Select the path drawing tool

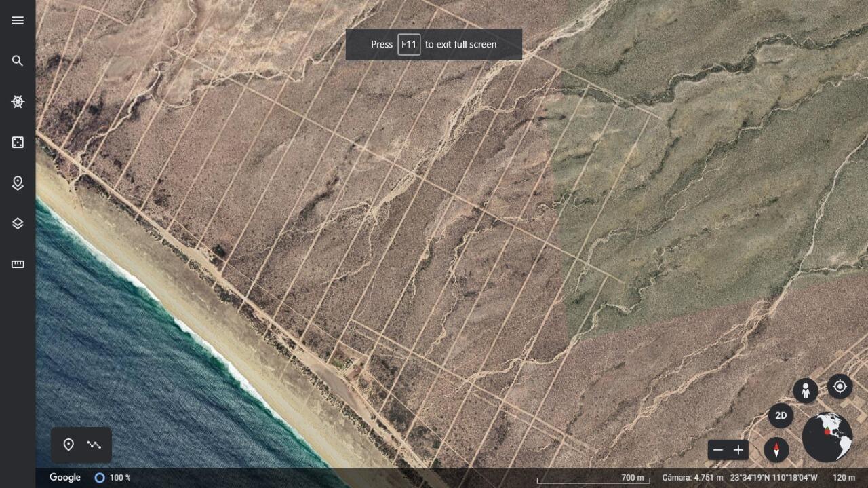94,445
